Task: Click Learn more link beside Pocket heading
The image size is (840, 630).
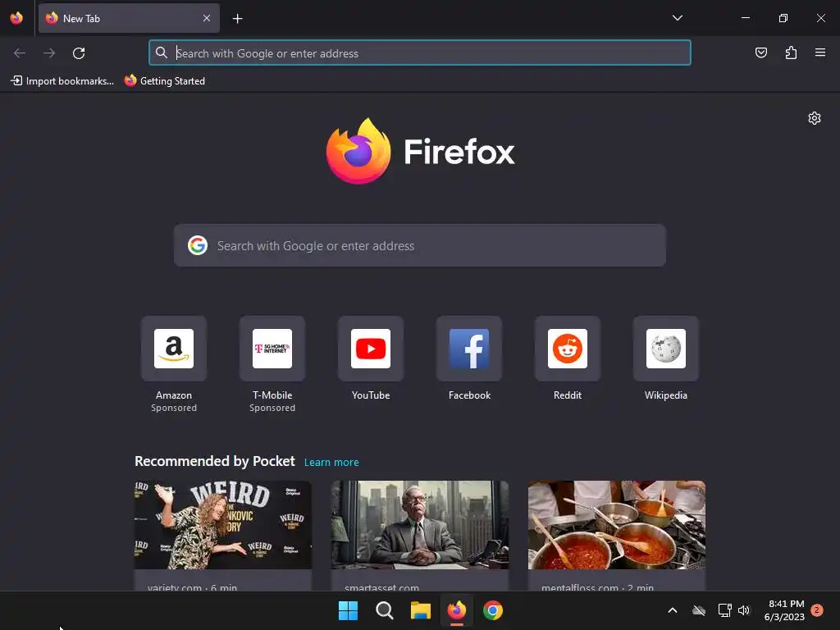Action: click(x=331, y=463)
